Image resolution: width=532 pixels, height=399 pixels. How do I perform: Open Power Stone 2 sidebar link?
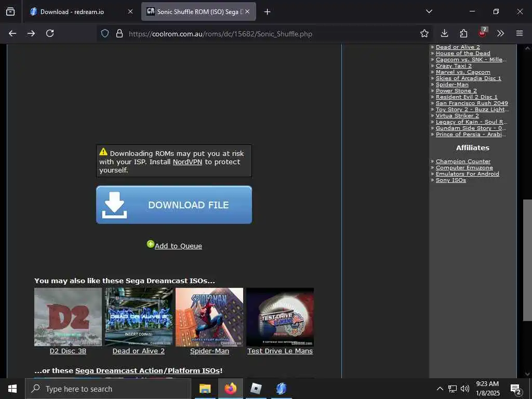pyautogui.click(x=456, y=90)
